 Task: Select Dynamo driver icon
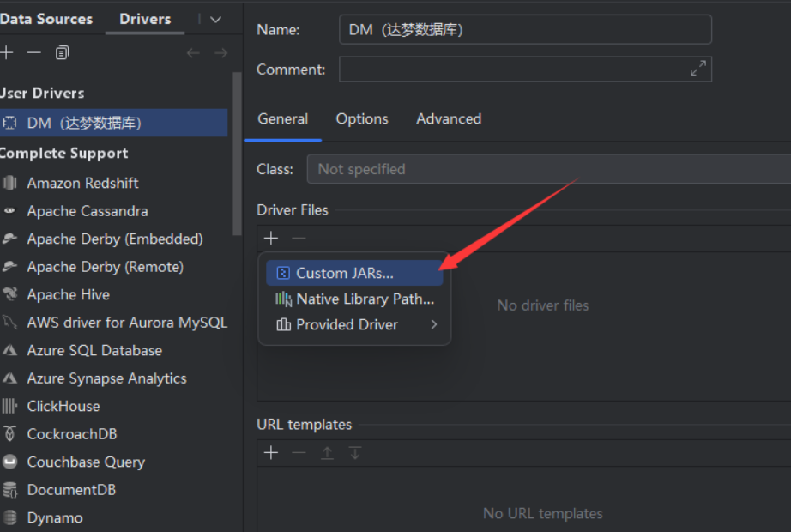(x=9, y=517)
